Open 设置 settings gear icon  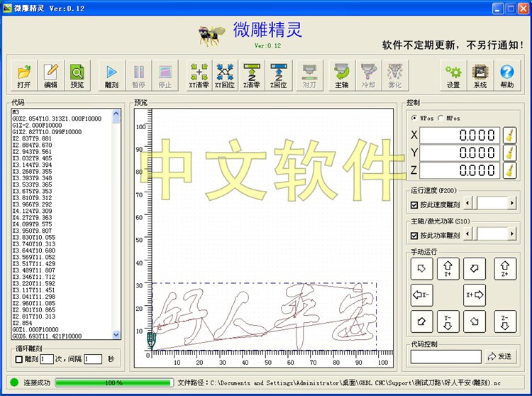tap(453, 75)
